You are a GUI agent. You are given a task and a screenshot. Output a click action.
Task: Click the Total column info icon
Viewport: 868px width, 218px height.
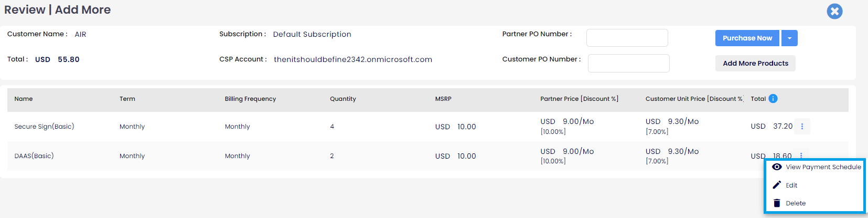pyautogui.click(x=773, y=98)
